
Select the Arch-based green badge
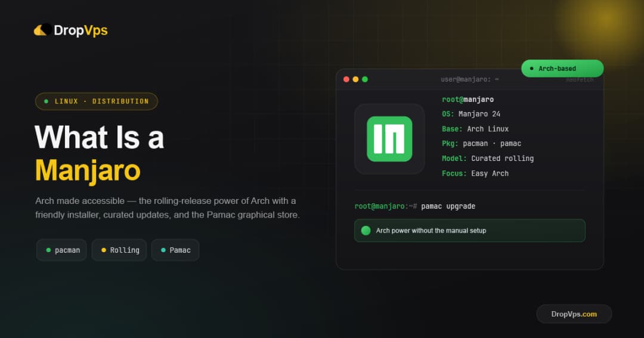click(562, 69)
